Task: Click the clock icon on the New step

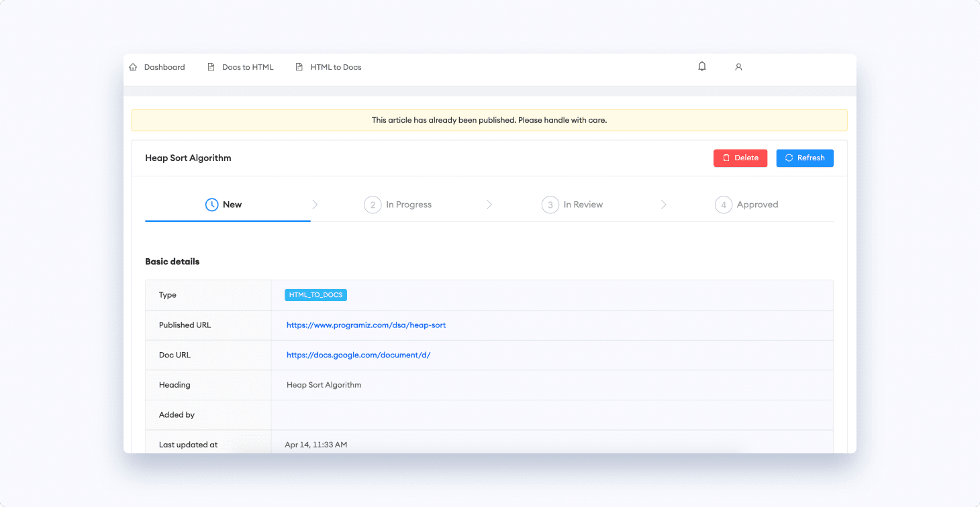Action: click(211, 204)
